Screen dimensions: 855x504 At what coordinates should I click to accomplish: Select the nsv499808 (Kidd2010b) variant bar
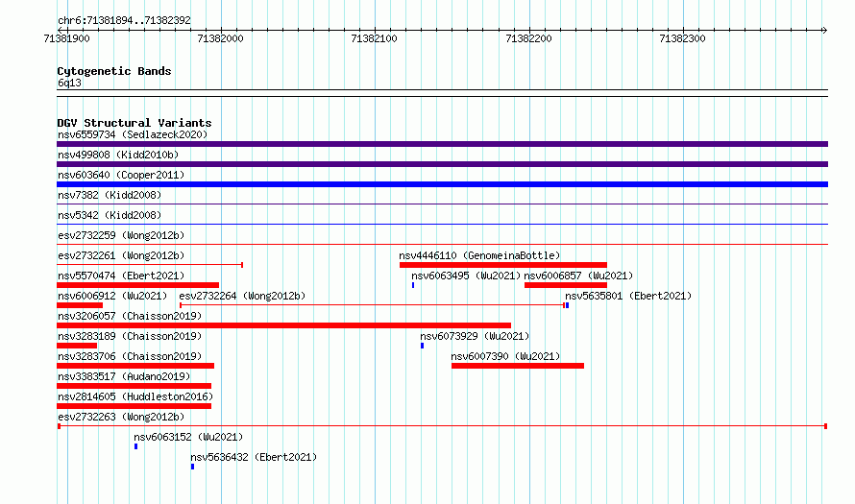tap(442, 164)
